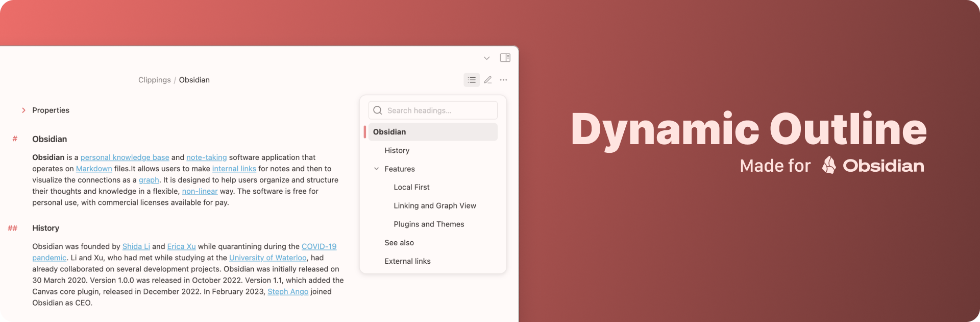Open the Shida Li link
The image size is (980, 322).
[x=136, y=246]
